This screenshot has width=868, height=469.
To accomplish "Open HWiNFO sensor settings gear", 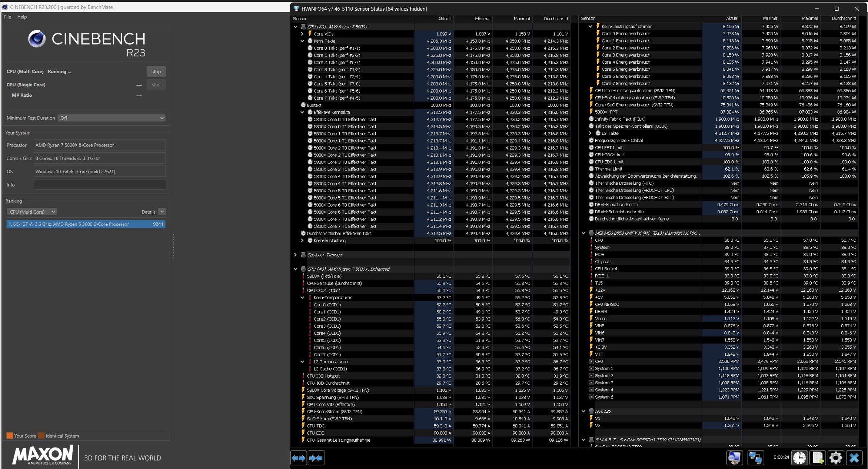I will point(836,458).
